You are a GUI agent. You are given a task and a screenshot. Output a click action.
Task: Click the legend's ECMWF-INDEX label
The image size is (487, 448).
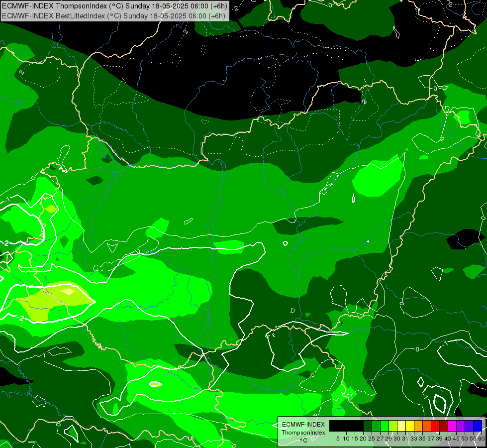point(303,425)
